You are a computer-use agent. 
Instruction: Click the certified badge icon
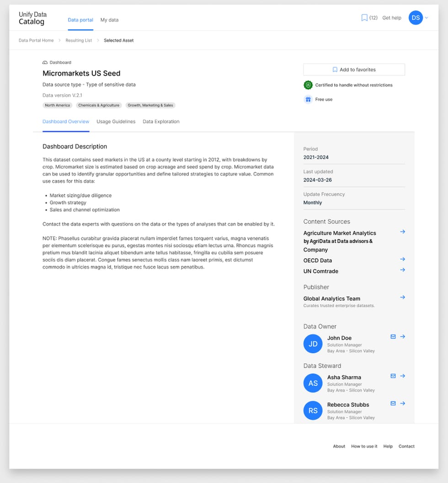tap(308, 85)
